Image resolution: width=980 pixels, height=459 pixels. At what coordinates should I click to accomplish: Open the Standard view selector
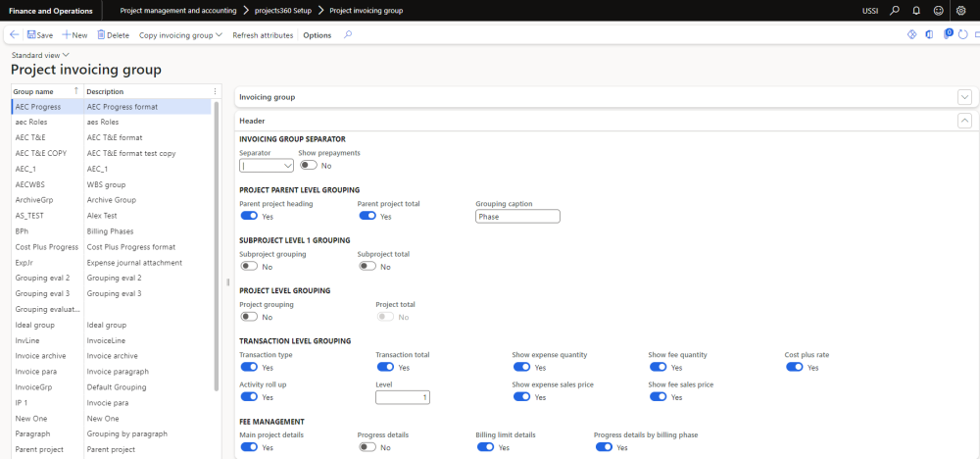click(40, 55)
